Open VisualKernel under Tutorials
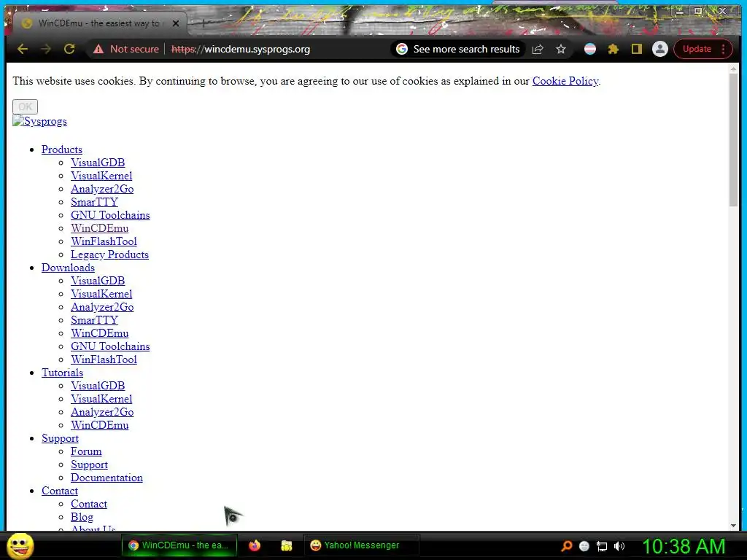The image size is (747, 560). [101, 399]
